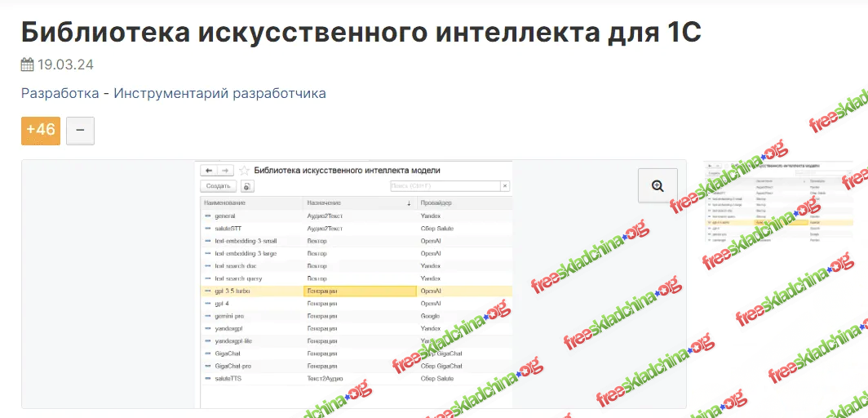Click the Назначение column header
Screen dimensions: 868x418
pos(360,203)
